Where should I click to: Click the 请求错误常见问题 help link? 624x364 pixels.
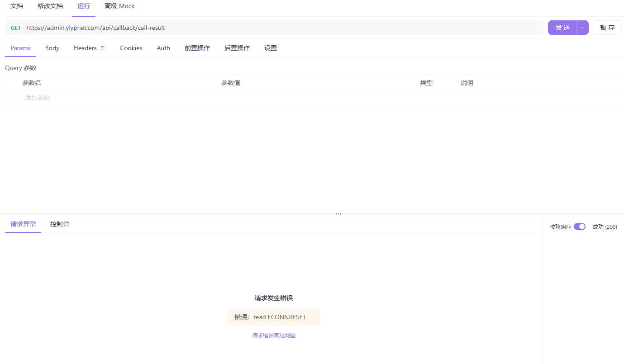click(274, 336)
